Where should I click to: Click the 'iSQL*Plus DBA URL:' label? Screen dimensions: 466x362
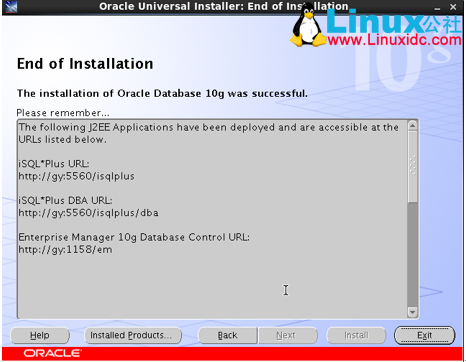click(x=65, y=200)
